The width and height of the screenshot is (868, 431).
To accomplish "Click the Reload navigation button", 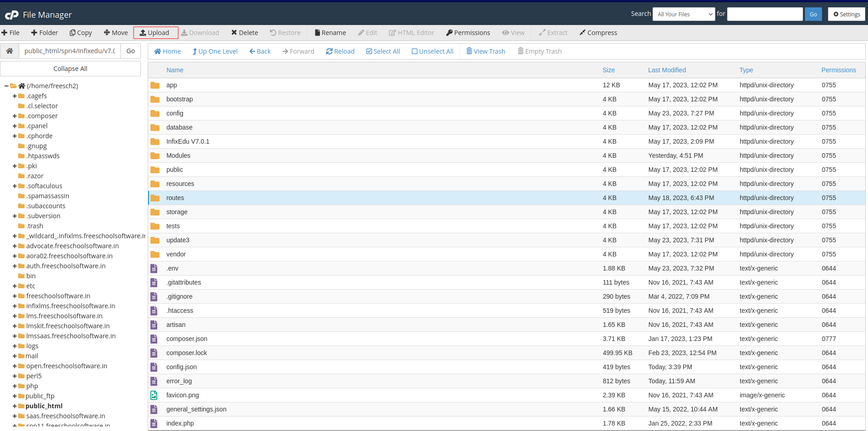I will click(x=340, y=51).
